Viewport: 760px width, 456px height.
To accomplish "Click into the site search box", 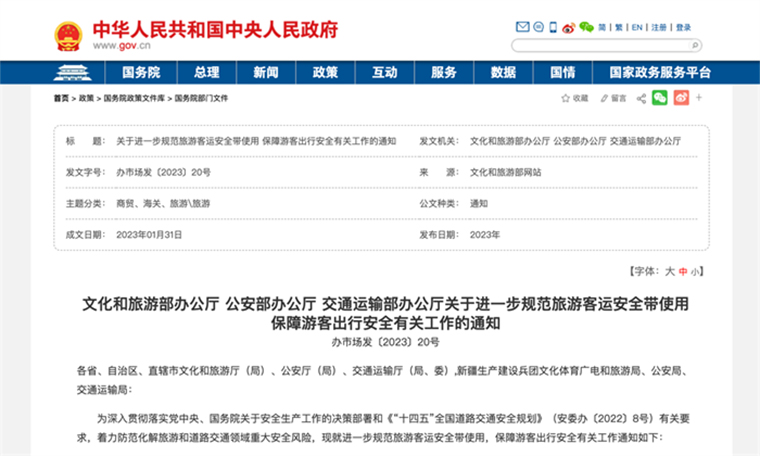I will [x=600, y=45].
